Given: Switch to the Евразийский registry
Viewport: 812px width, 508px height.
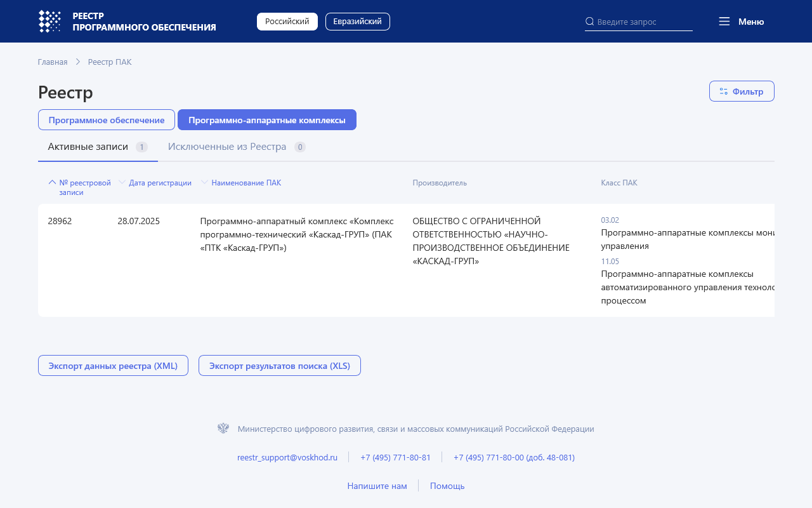Looking at the screenshot, I should (x=357, y=21).
